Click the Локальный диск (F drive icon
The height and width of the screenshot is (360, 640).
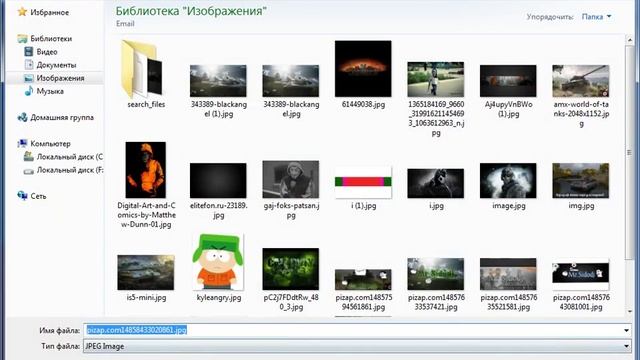point(29,170)
